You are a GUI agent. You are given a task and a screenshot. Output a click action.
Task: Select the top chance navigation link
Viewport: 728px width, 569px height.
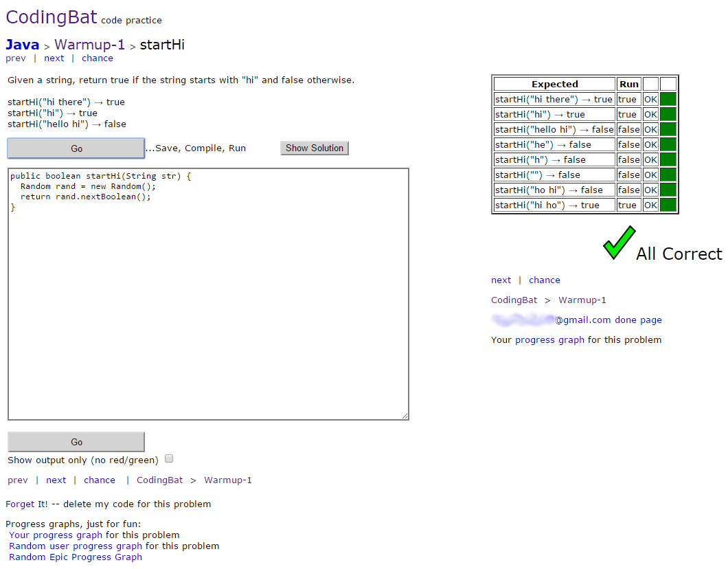click(x=98, y=58)
